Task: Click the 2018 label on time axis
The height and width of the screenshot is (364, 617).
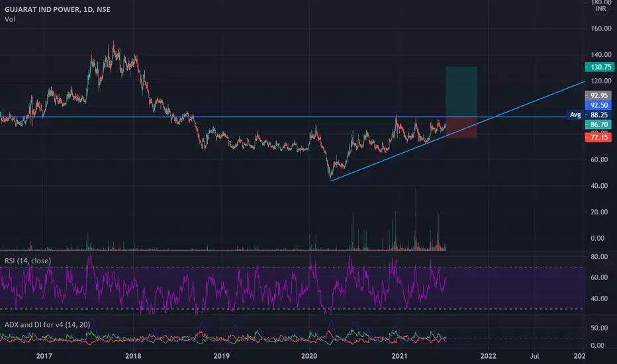Action: coord(133,356)
